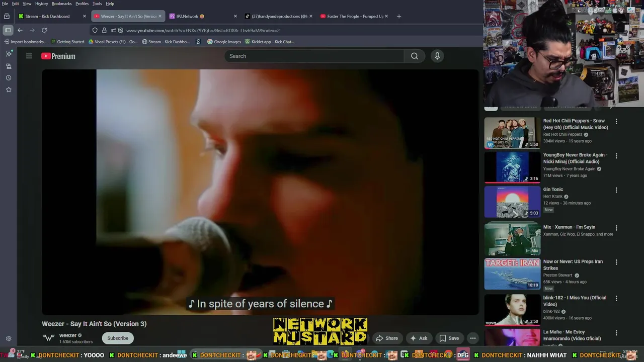Image resolution: width=644 pixels, height=362 pixels.
Task: Open the View menu
Action: pyautogui.click(x=27, y=4)
